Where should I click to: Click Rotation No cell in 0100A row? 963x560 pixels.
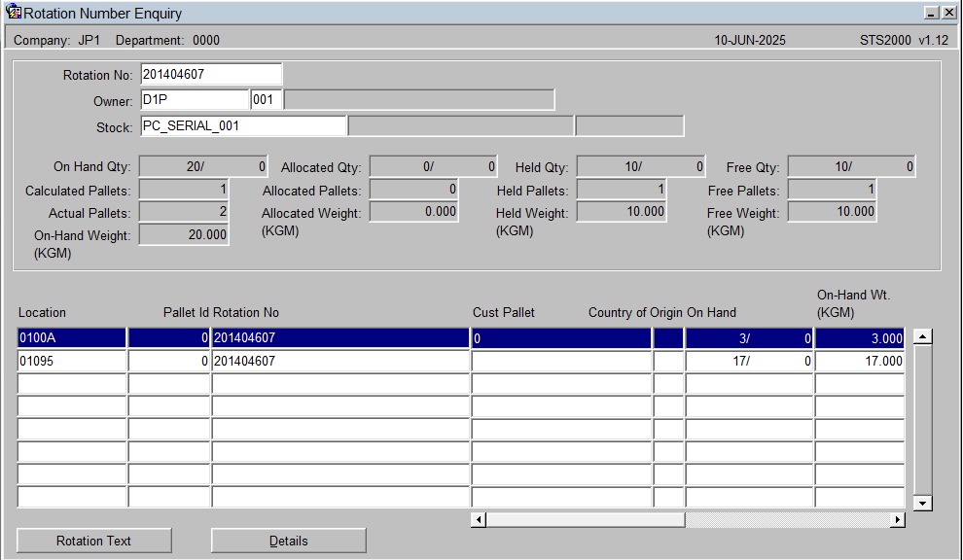[340, 337]
